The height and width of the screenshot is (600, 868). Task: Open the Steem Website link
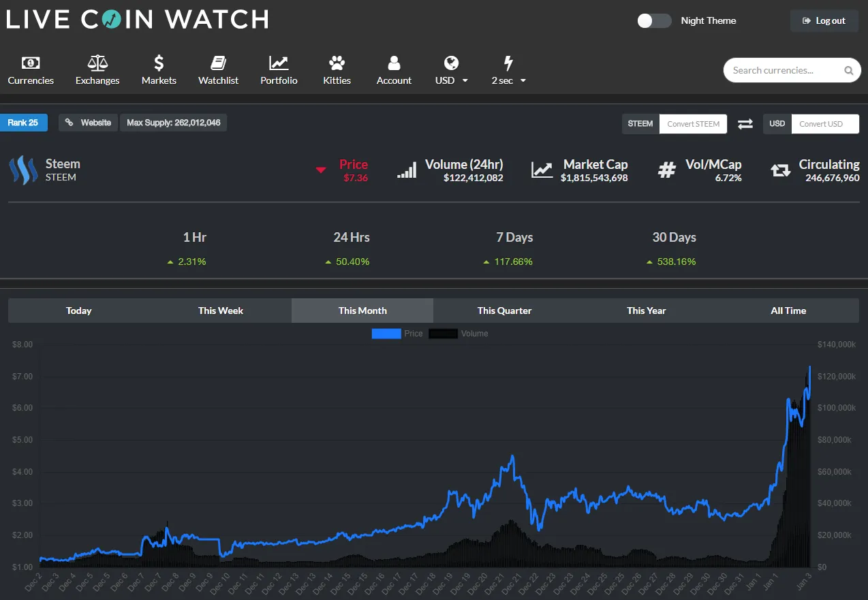pos(88,123)
